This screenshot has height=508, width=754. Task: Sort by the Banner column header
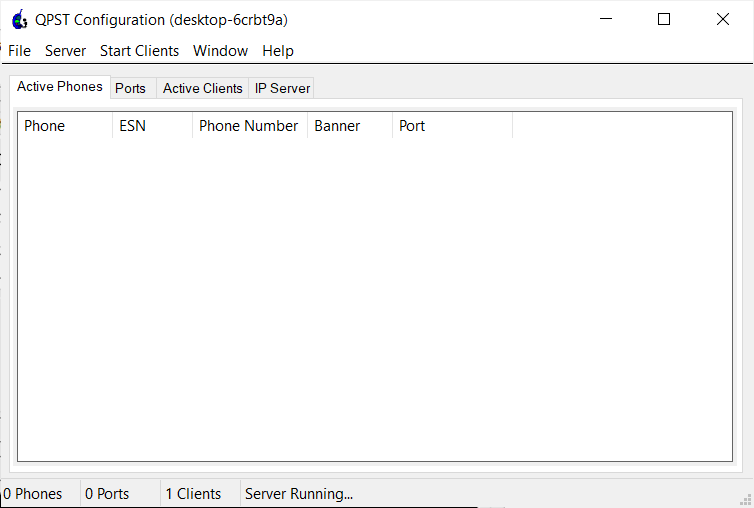pyautogui.click(x=350, y=126)
